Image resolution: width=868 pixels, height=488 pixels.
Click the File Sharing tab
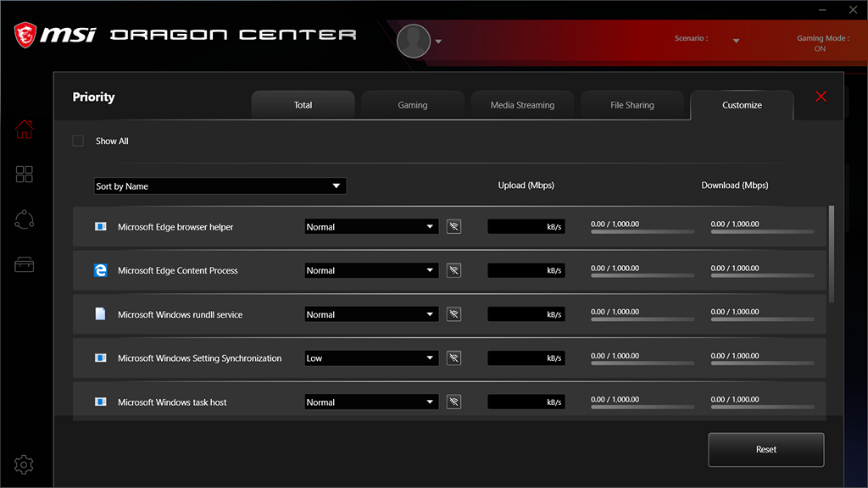tap(632, 105)
